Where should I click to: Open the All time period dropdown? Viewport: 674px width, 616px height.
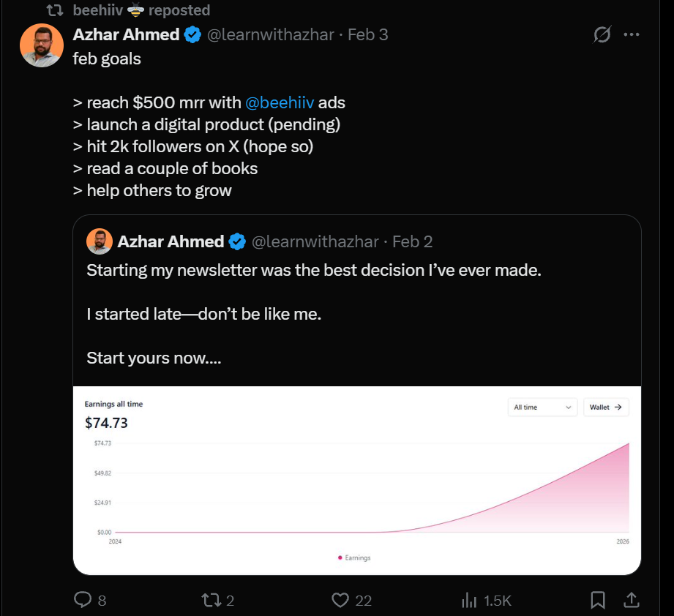542,407
